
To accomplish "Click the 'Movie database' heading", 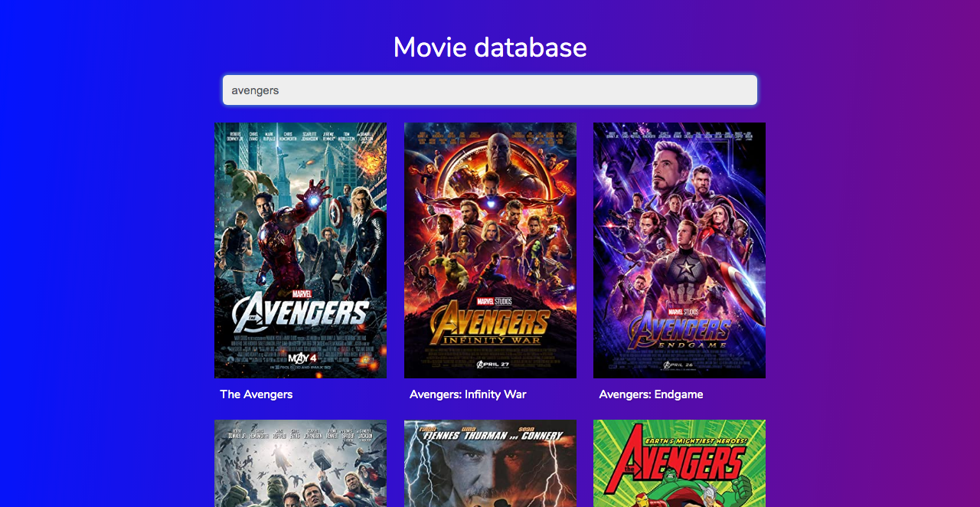I will point(490,47).
